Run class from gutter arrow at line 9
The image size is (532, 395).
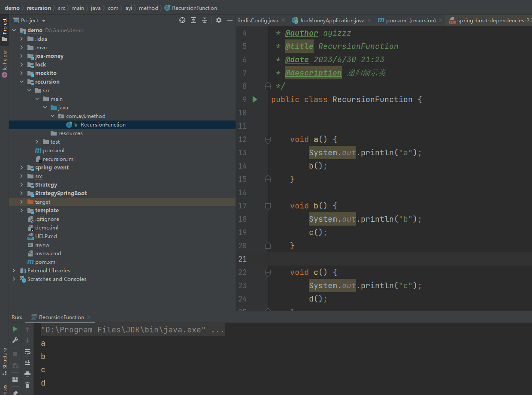pyautogui.click(x=255, y=100)
